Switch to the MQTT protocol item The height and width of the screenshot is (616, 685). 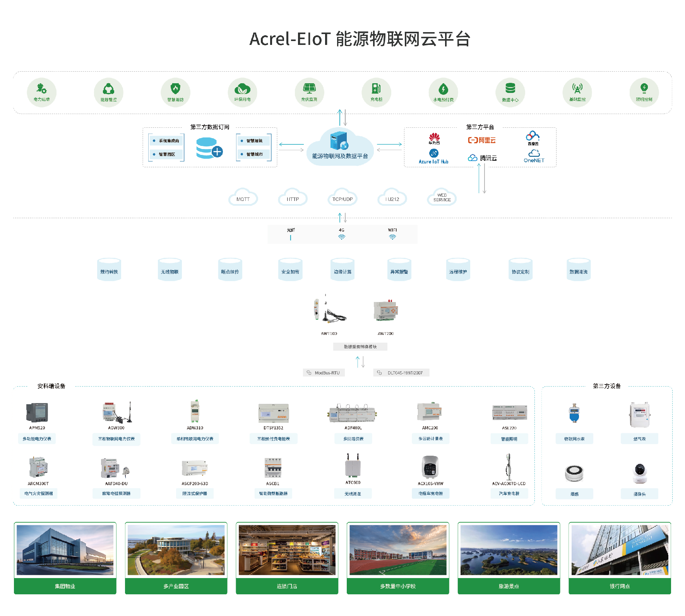click(x=243, y=198)
